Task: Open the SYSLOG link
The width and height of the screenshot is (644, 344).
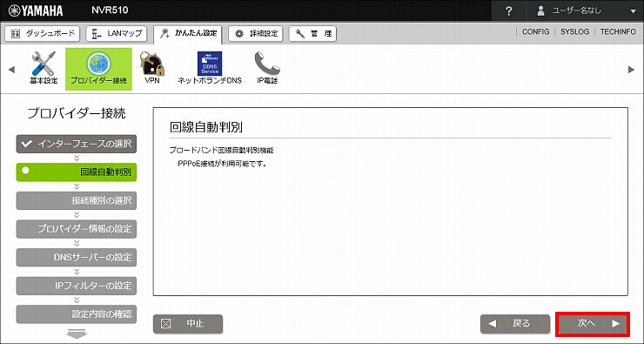Action: pos(574,31)
